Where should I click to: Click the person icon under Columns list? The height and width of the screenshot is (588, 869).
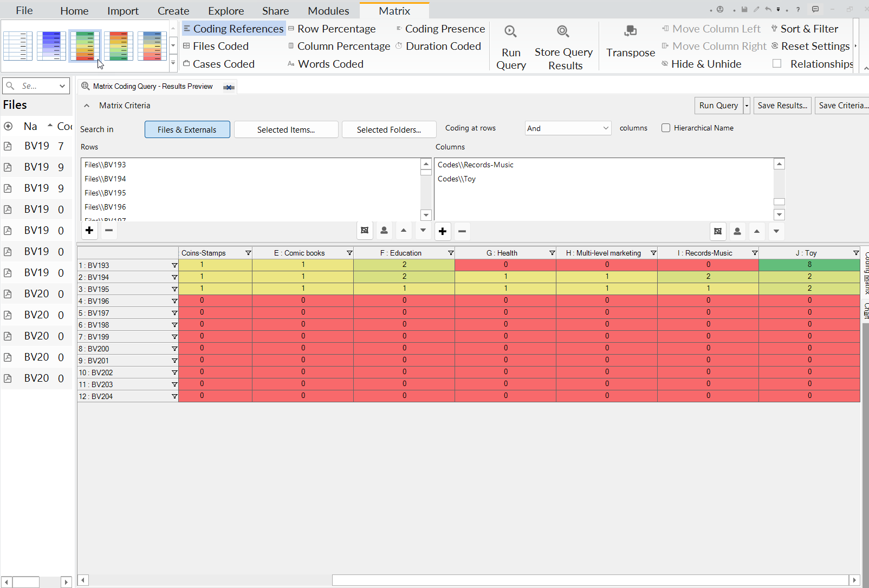coord(737,232)
